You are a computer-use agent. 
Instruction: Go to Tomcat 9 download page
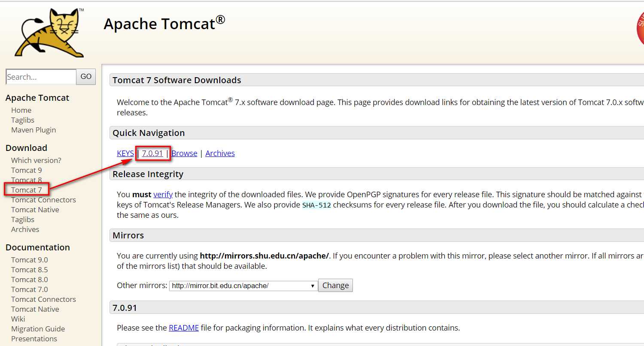click(x=27, y=170)
